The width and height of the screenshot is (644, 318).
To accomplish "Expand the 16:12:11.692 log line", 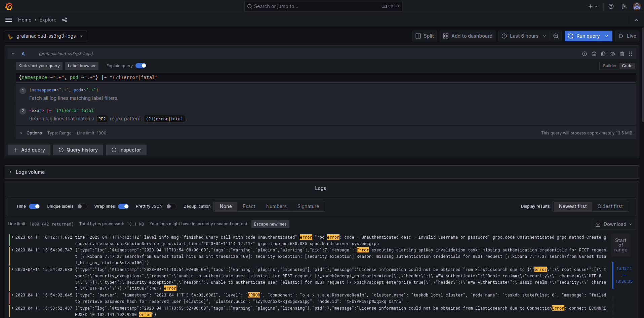I will coord(12,237).
